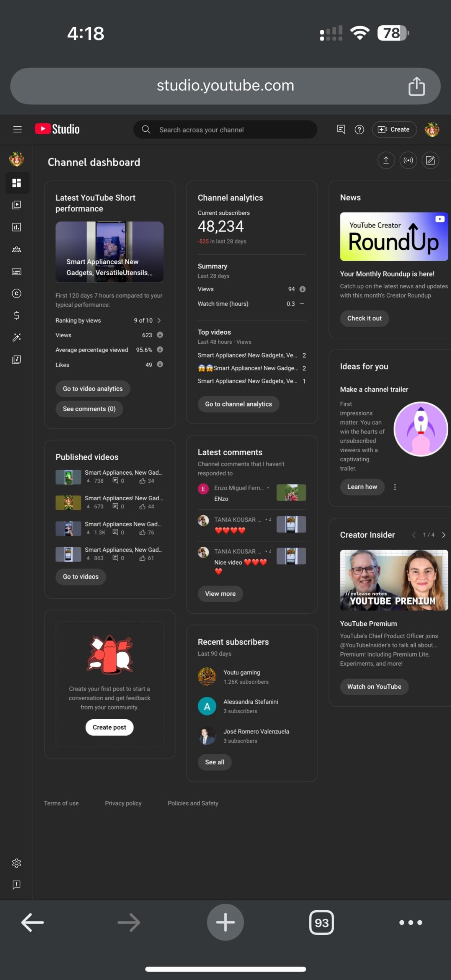Image resolution: width=451 pixels, height=980 pixels.
Task: Open the Privacy policy link
Action: [x=123, y=803]
